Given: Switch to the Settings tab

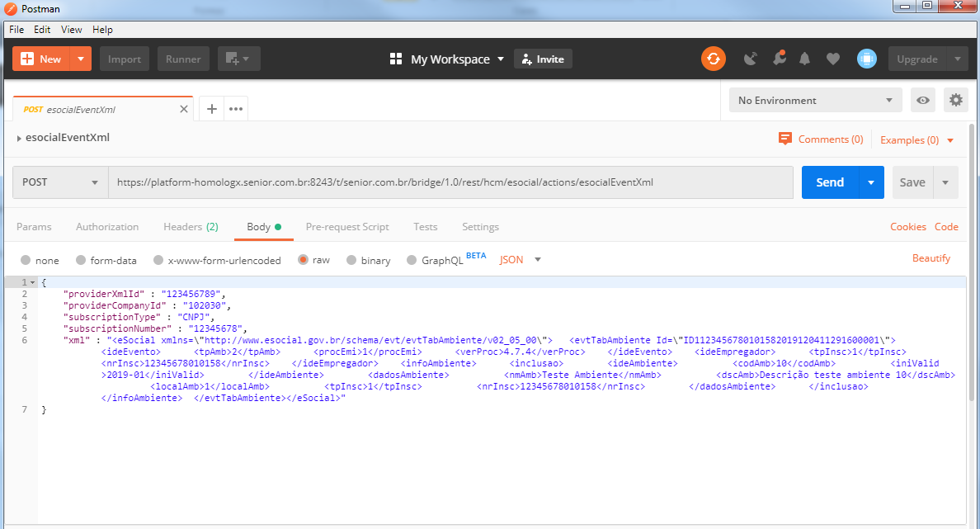Looking at the screenshot, I should pos(481,226).
